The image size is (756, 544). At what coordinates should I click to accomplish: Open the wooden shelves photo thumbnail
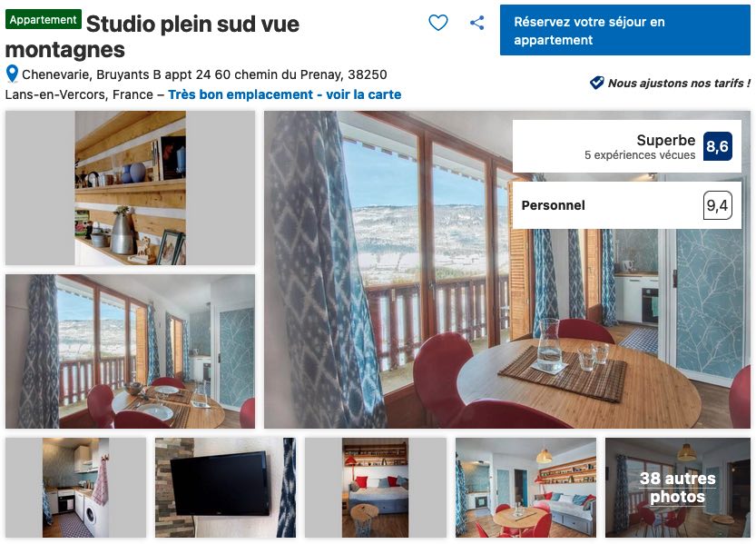tap(130, 188)
